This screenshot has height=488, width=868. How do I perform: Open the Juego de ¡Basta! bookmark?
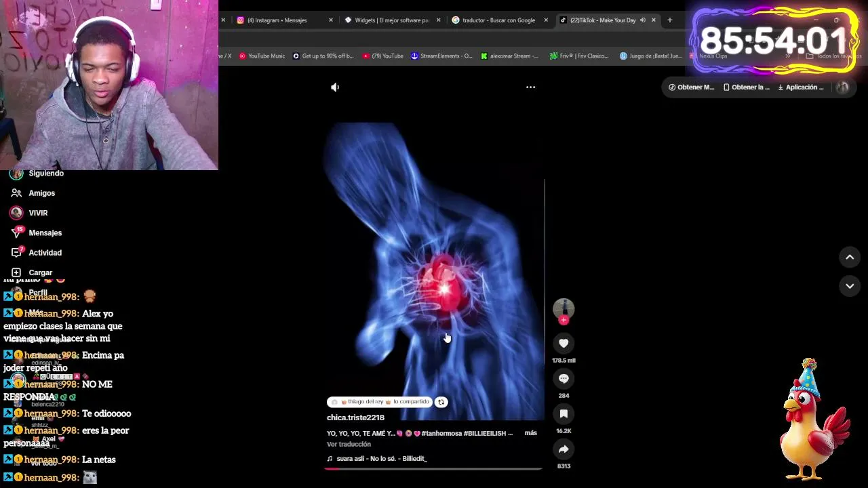[x=651, y=56]
